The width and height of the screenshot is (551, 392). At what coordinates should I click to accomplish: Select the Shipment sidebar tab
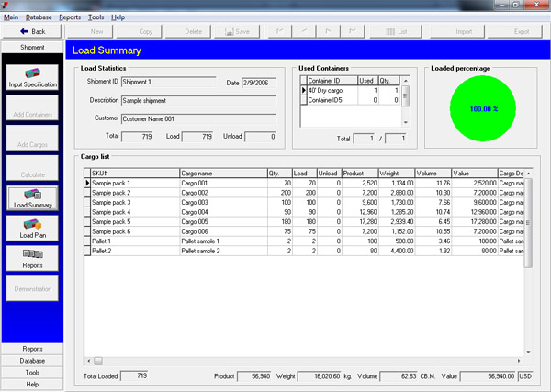32,47
